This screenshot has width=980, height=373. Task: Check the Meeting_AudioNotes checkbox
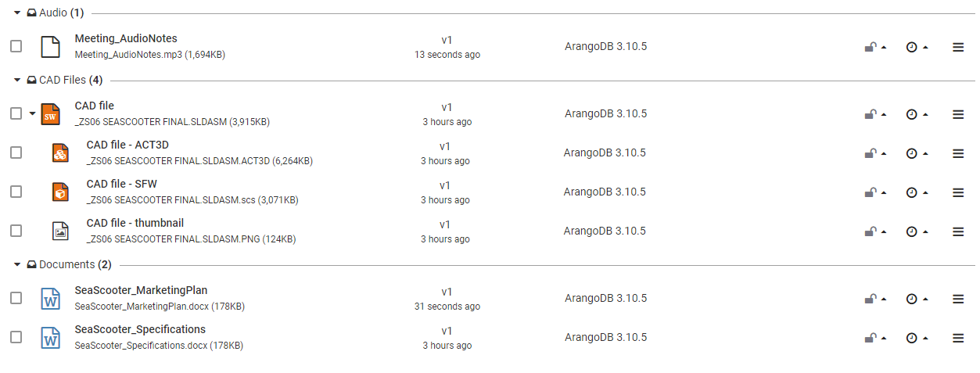click(x=16, y=46)
